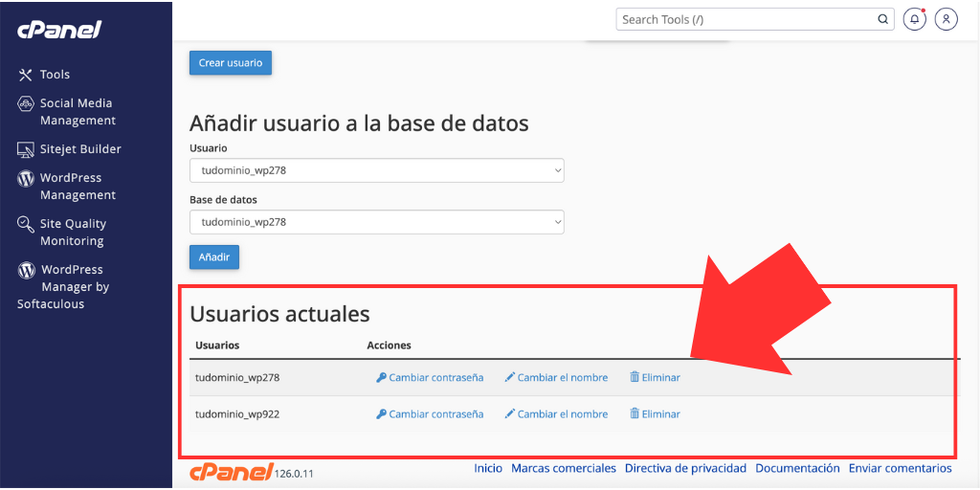Click pencil icon for tudominio_wp922 rename
The height and width of the screenshot is (490, 980).
[510, 413]
